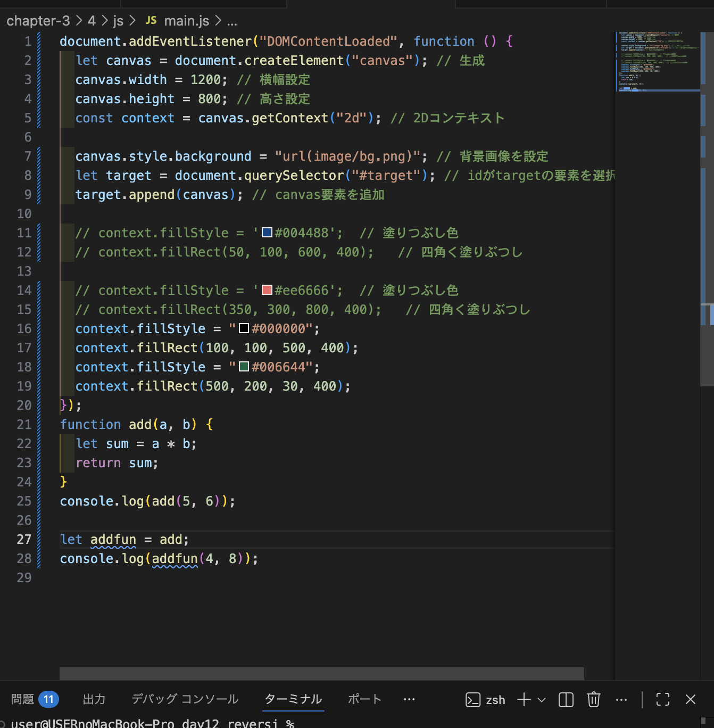The height and width of the screenshot is (728, 714).
Task: Open color picker for #000000 swatch
Action: (244, 328)
